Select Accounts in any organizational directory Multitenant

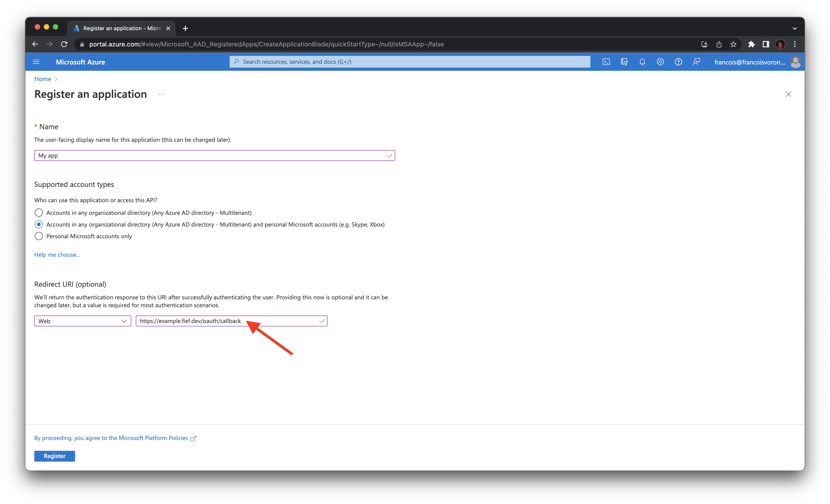click(x=38, y=212)
